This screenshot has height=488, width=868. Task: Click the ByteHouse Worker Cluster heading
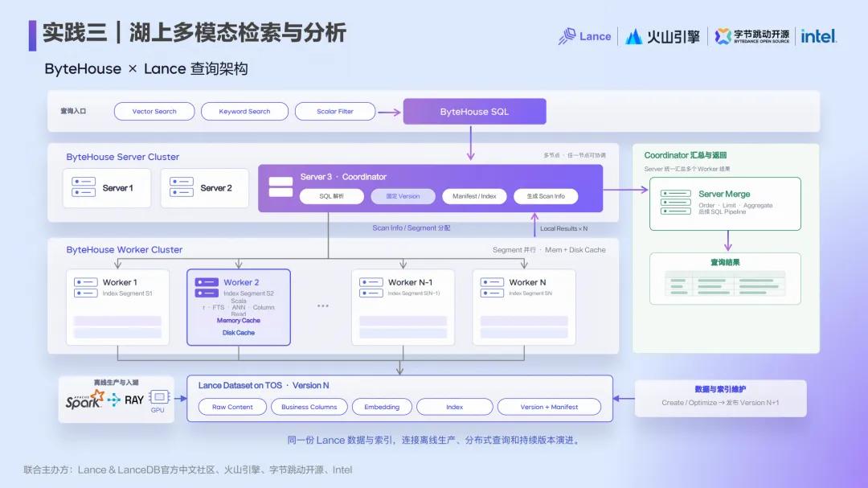click(x=125, y=250)
